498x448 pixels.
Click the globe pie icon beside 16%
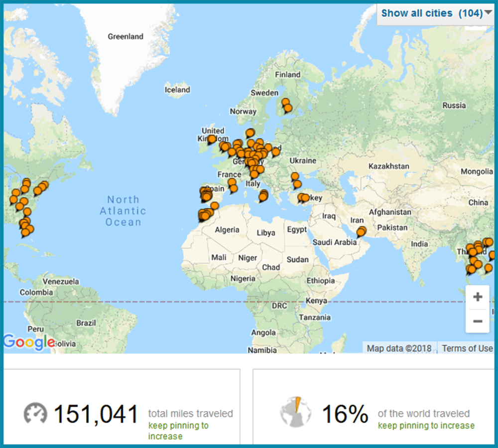(295, 413)
